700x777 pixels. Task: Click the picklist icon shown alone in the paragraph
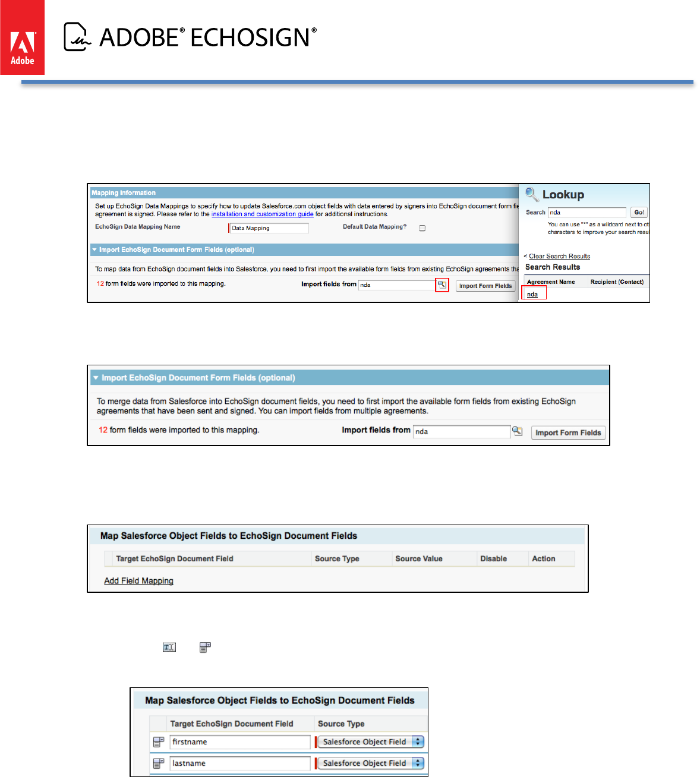click(x=205, y=647)
